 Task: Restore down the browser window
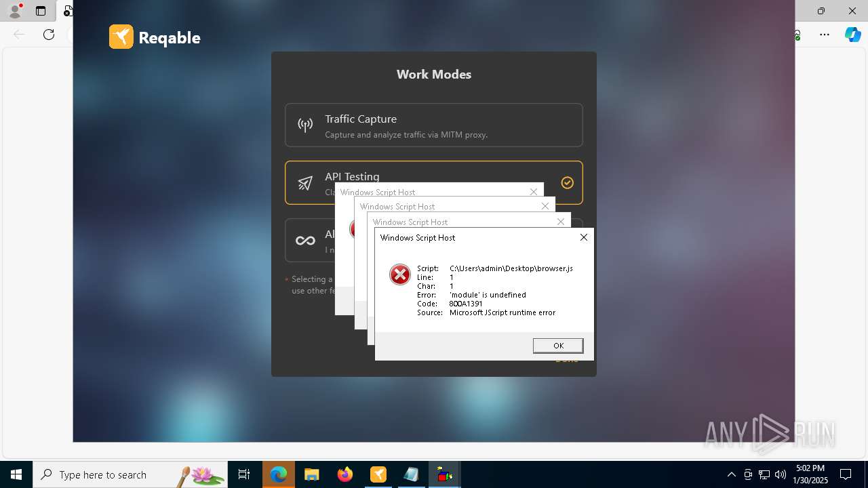(x=821, y=11)
